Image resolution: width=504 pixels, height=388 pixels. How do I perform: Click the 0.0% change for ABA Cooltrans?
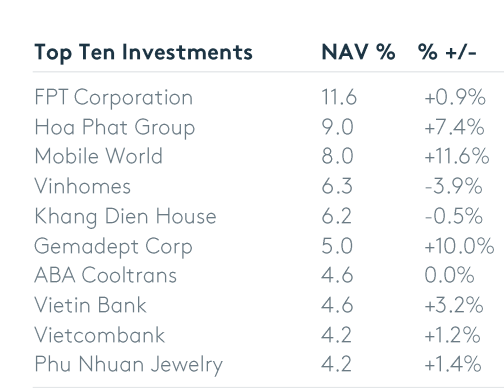click(449, 275)
